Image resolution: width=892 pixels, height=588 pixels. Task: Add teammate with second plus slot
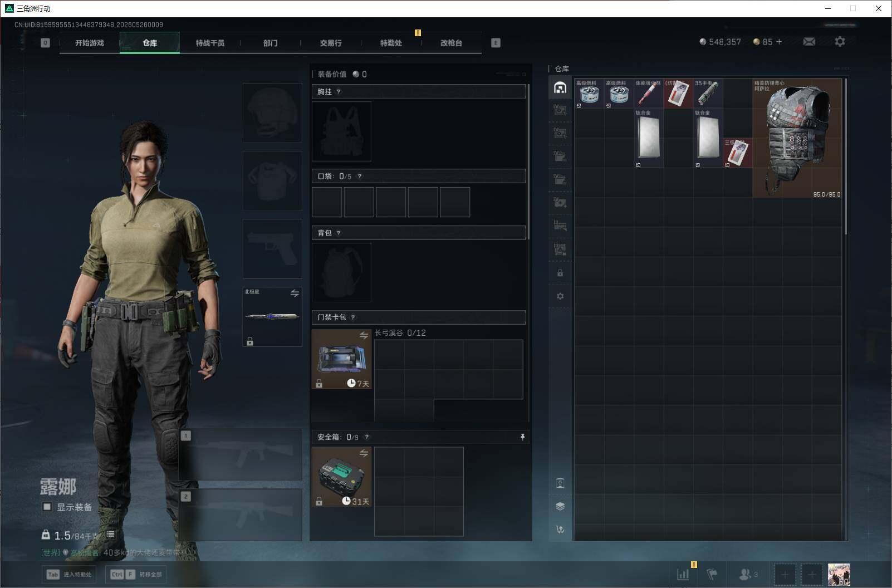pyautogui.click(x=812, y=574)
